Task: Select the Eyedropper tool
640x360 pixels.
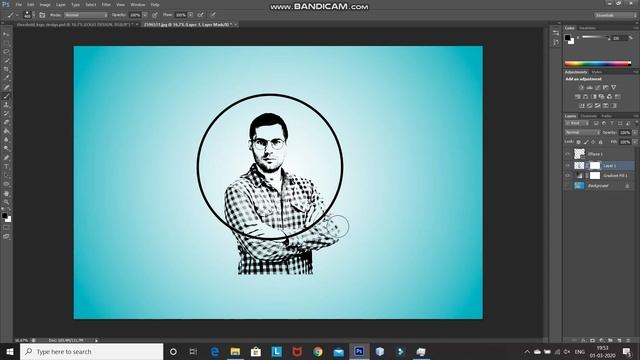Action: coord(6,78)
